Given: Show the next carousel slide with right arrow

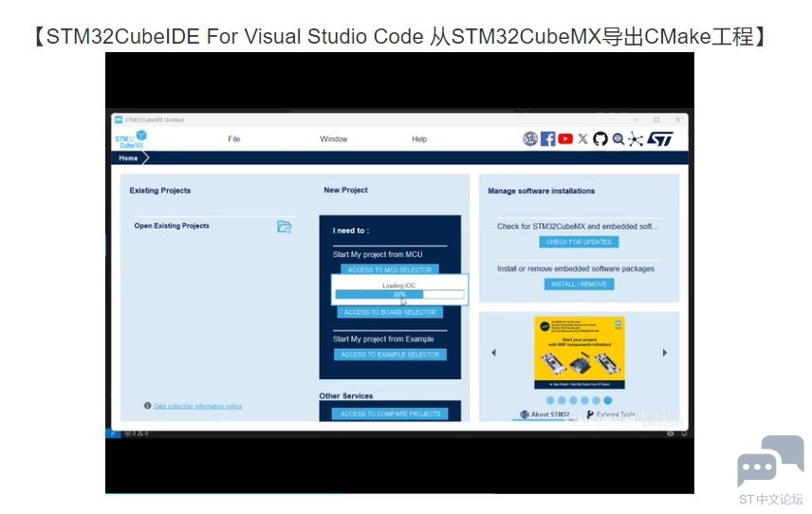Looking at the screenshot, I should [x=664, y=353].
